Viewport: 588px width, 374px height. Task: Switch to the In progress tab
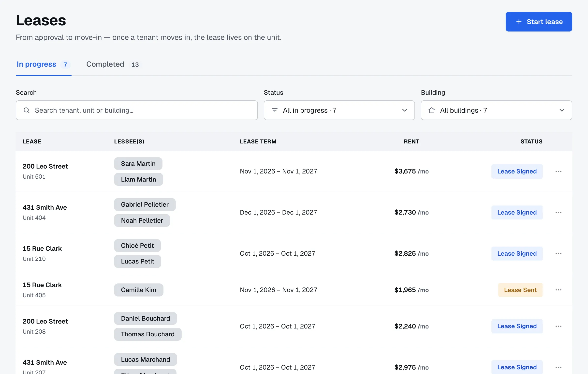(44, 64)
